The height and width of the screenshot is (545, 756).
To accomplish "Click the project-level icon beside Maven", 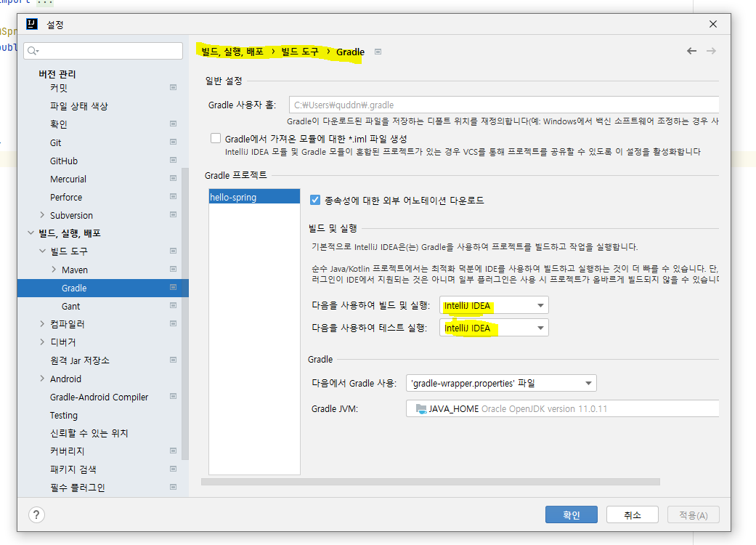I will 173,269.
